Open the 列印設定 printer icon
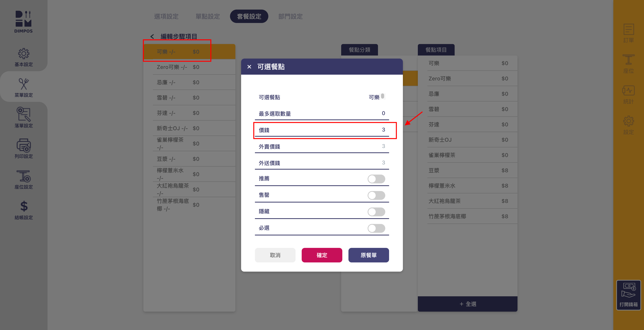The width and height of the screenshot is (644, 330). coord(24,145)
